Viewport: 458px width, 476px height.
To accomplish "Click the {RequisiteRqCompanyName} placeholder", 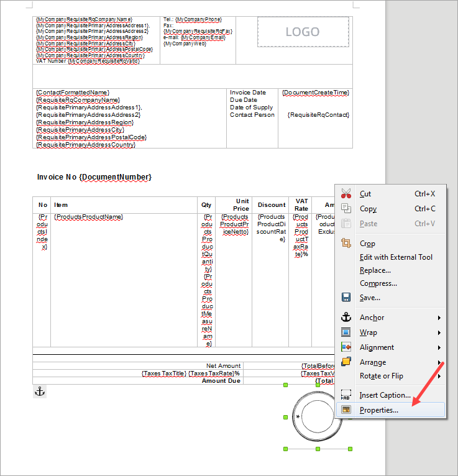I will 78,100.
